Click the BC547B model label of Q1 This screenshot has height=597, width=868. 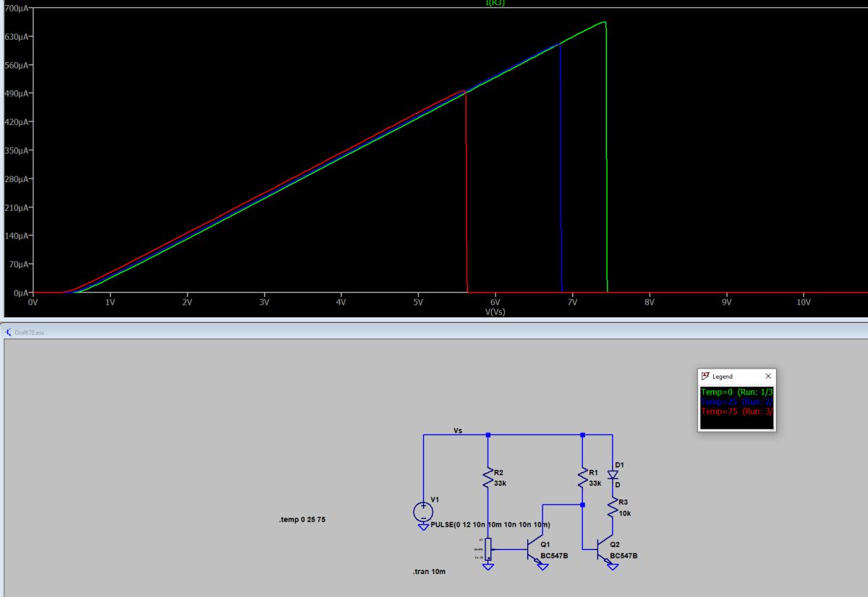[x=554, y=555]
